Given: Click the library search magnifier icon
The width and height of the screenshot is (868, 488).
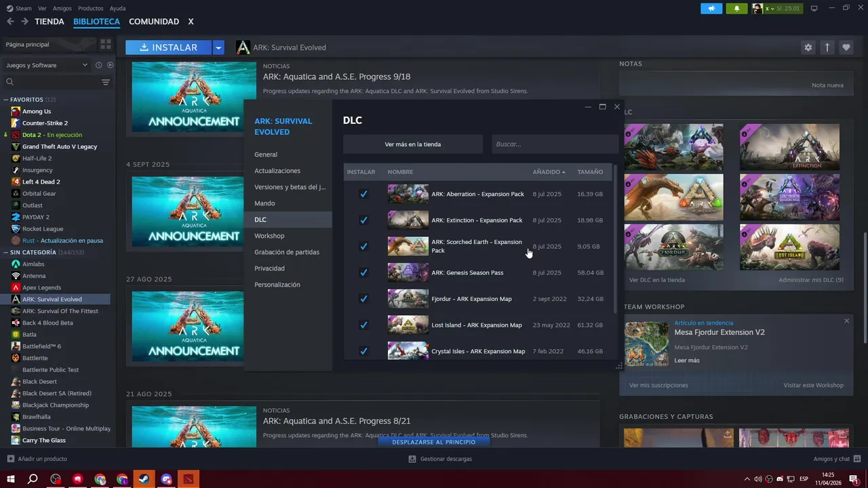Looking at the screenshot, I should (x=9, y=82).
